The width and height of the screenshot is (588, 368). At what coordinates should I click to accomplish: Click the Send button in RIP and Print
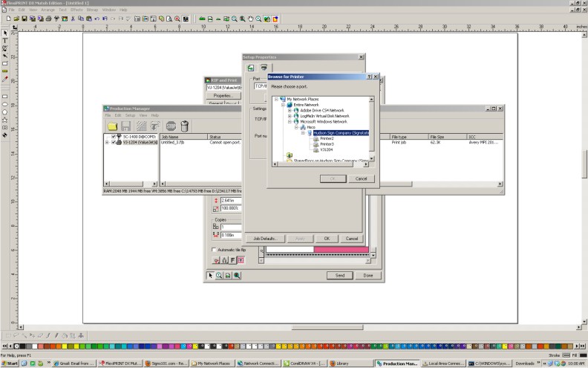point(340,276)
